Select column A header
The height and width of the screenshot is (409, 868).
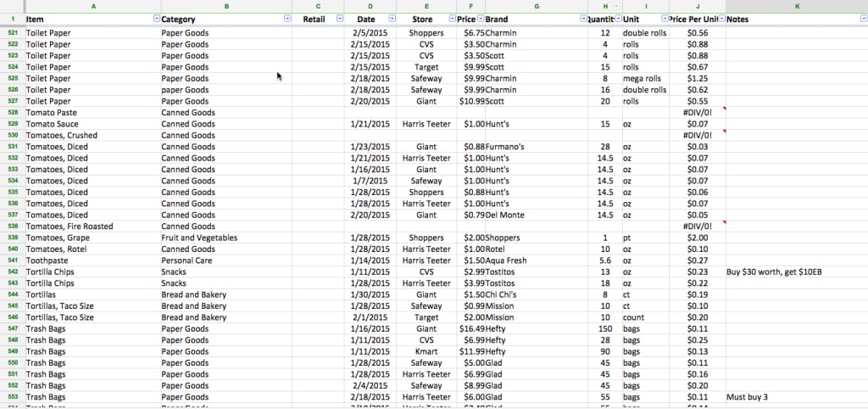click(92, 6)
